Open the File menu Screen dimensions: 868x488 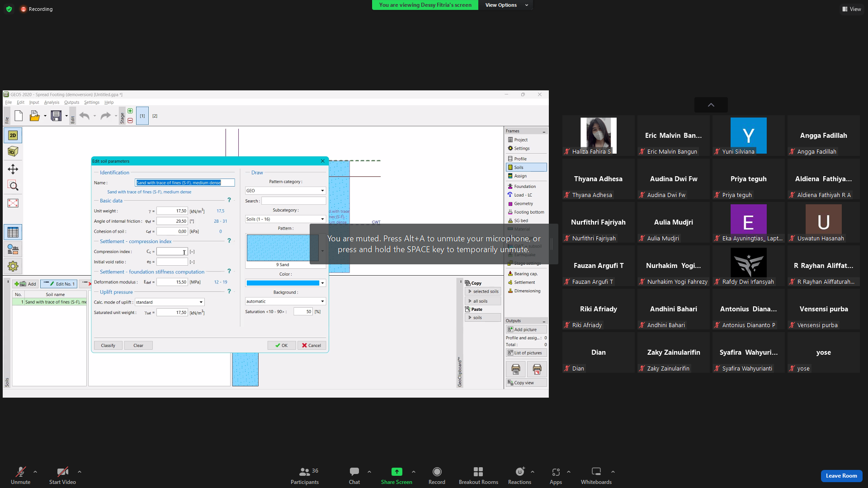[8, 103]
